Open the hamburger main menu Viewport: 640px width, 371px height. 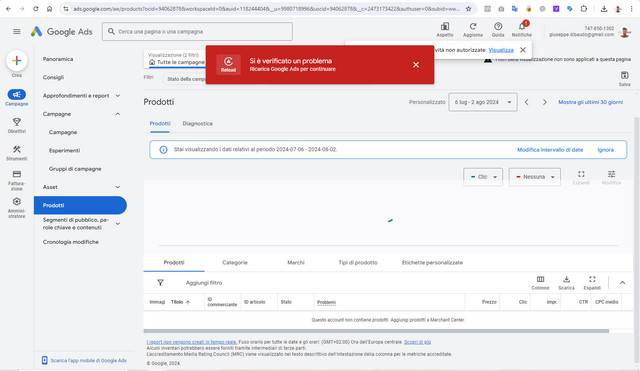tap(17, 31)
